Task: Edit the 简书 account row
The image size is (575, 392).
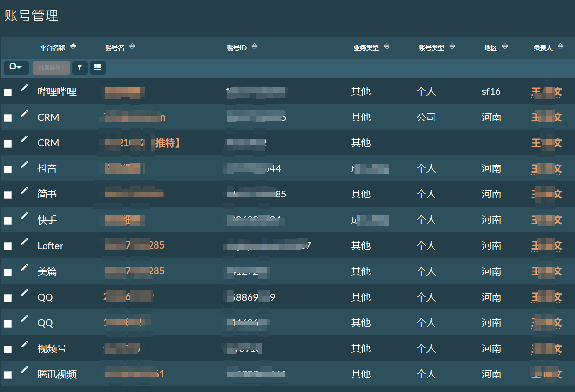Action: [x=24, y=190]
